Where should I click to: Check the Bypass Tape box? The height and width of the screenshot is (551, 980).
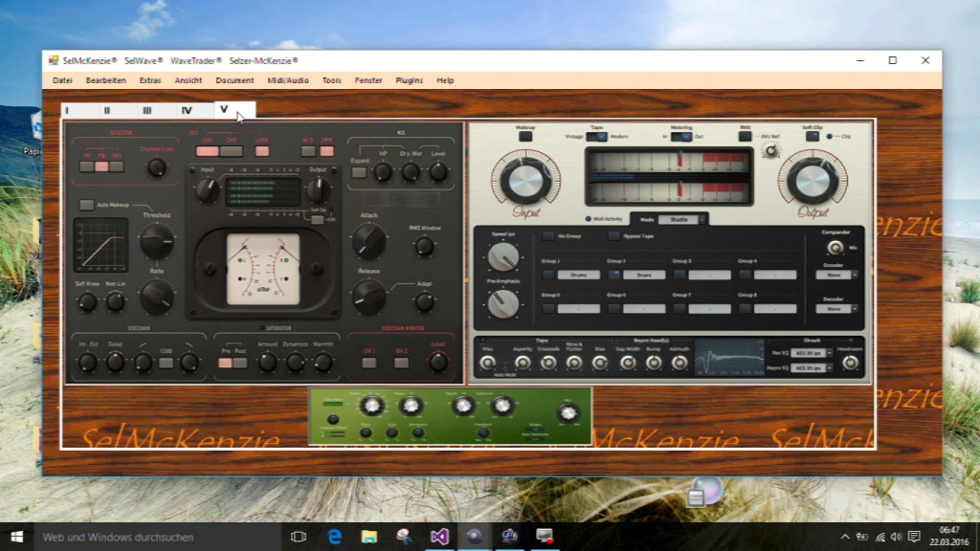pos(613,236)
